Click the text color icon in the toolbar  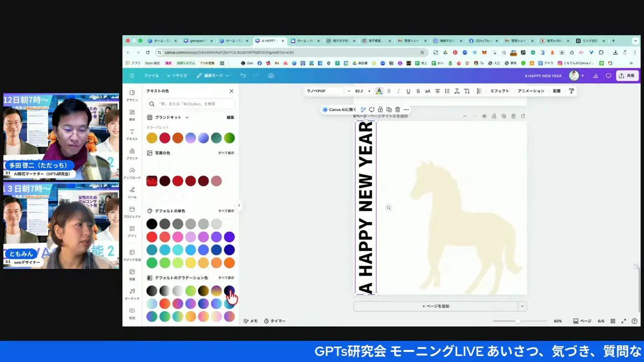[379, 91]
